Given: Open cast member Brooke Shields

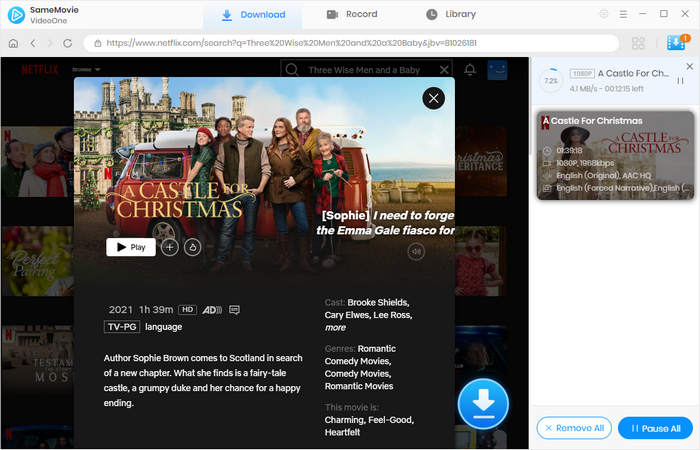Looking at the screenshot, I should click(378, 303).
